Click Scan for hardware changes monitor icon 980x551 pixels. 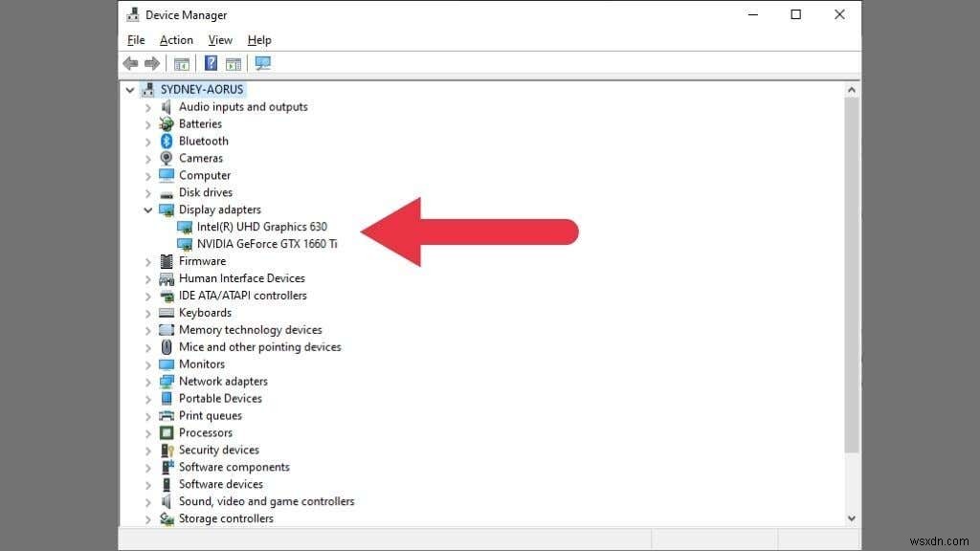tap(263, 63)
